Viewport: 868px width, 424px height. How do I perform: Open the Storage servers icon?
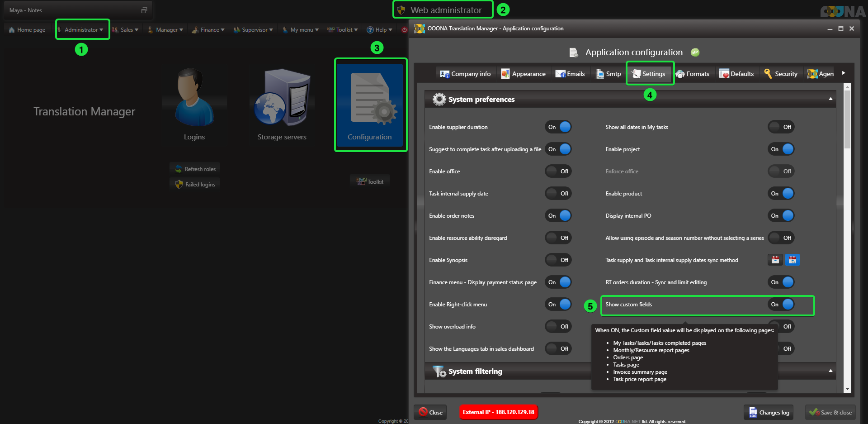(x=282, y=98)
